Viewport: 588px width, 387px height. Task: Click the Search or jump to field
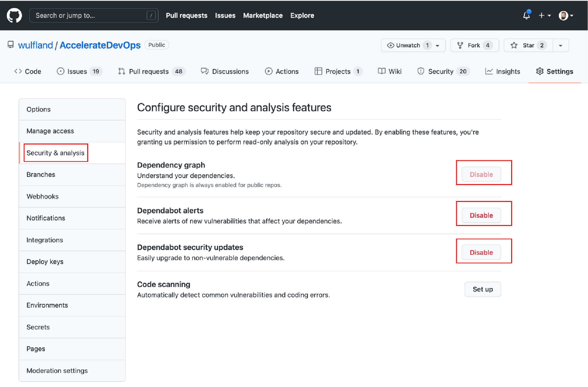[94, 15]
